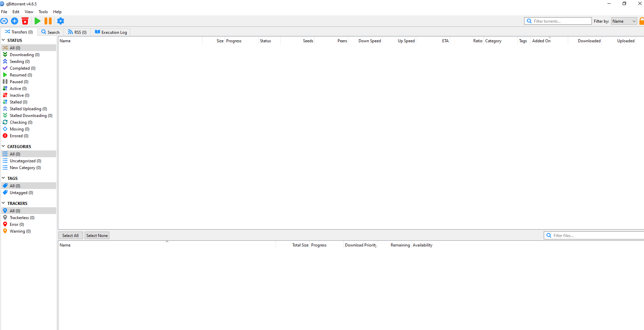This screenshot has width=644, height=330.
Task: Select All (0) under TRACKERS
Action: pyautogui.click(x=29, y=211)
